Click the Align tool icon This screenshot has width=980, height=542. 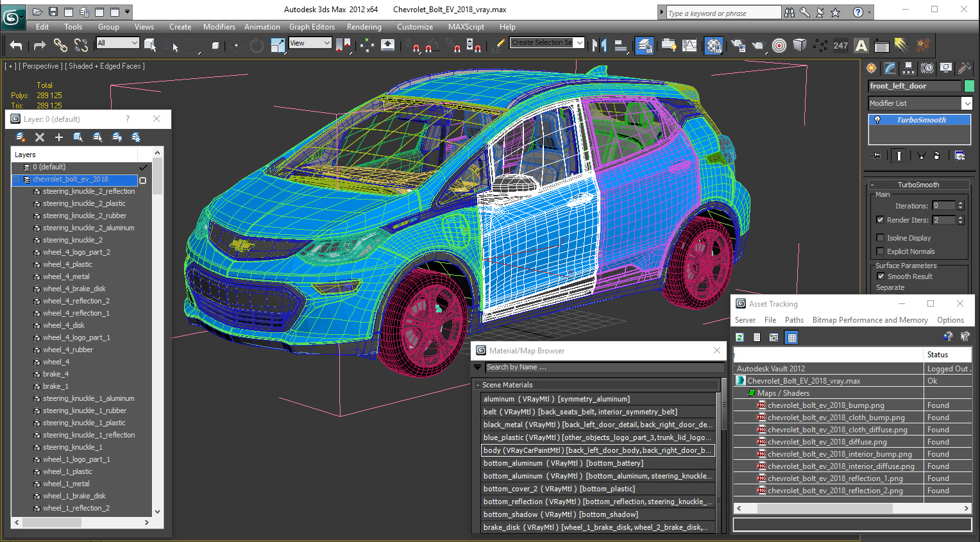tap(620, 45)
